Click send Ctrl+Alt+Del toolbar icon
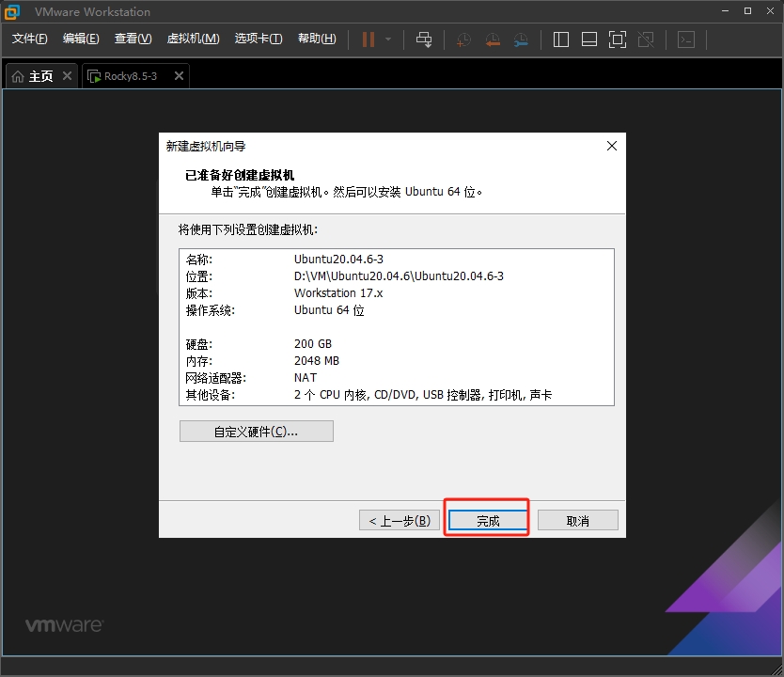784x677 pixels. [x=424, y=39]
